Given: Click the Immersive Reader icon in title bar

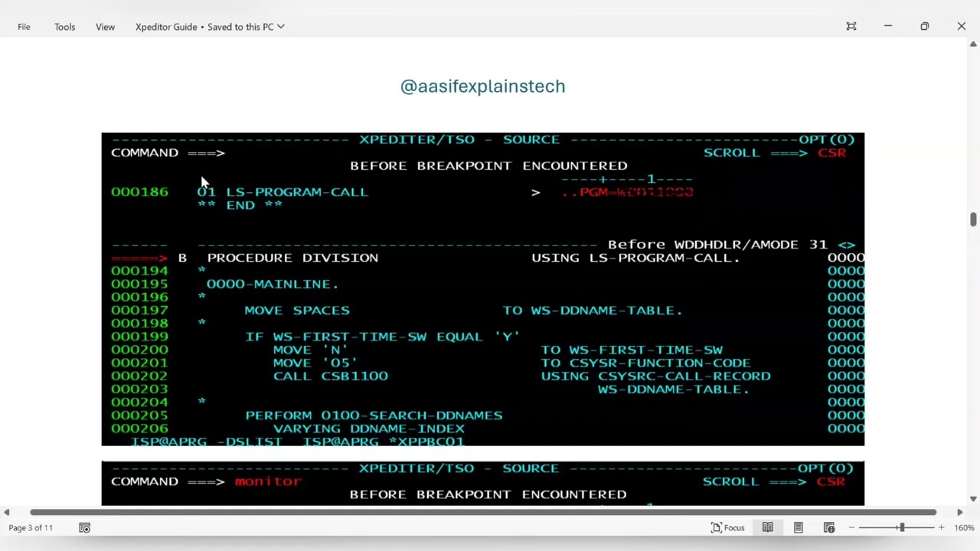Looking at the screenshot, I should pyautogui.click(x=851, y=26).
